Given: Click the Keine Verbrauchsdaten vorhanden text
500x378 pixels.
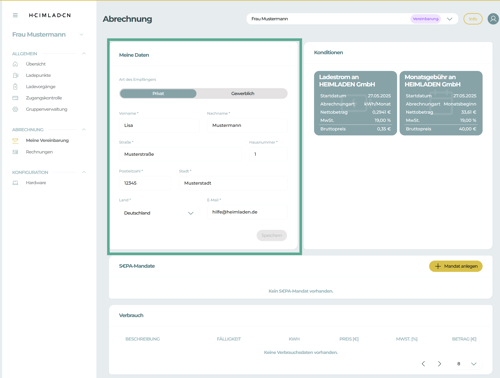Looking at the screenshot, I should 301,352.
